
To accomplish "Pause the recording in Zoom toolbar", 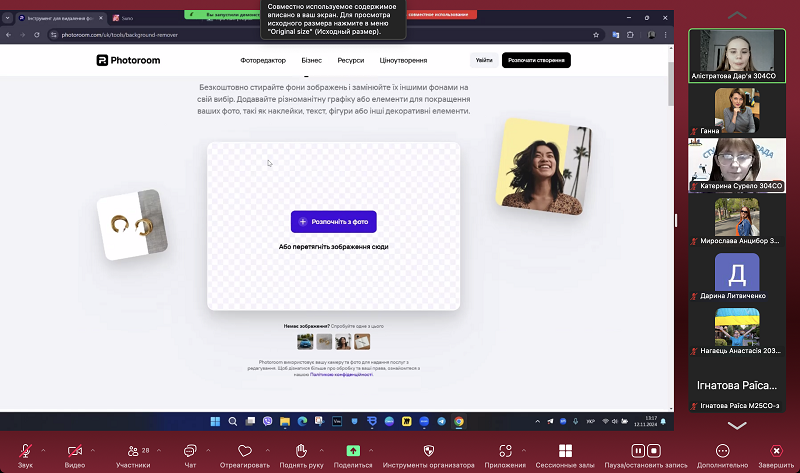I will pyautogui.click(x=638, y=451).
